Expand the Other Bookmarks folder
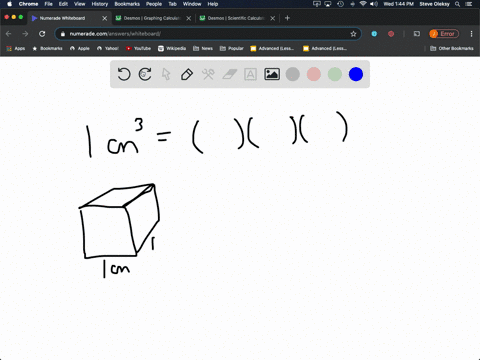This screenshot has height=360, width=480. [452, 48]
